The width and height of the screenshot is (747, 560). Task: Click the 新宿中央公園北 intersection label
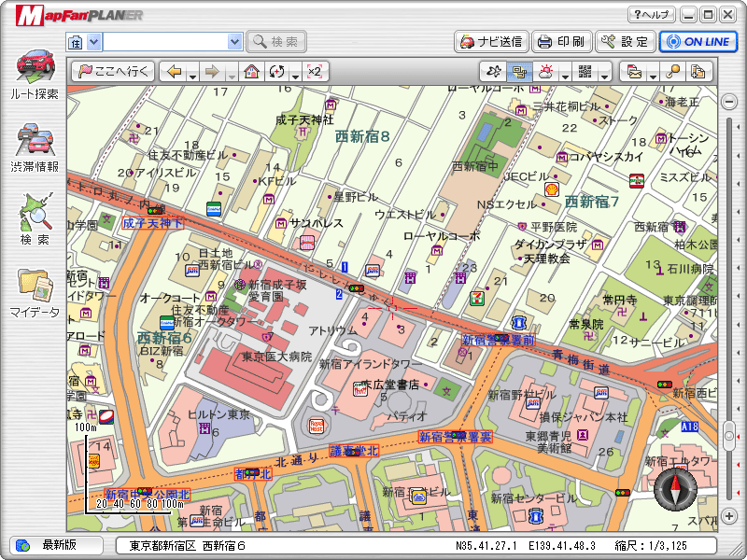(148, 495)
